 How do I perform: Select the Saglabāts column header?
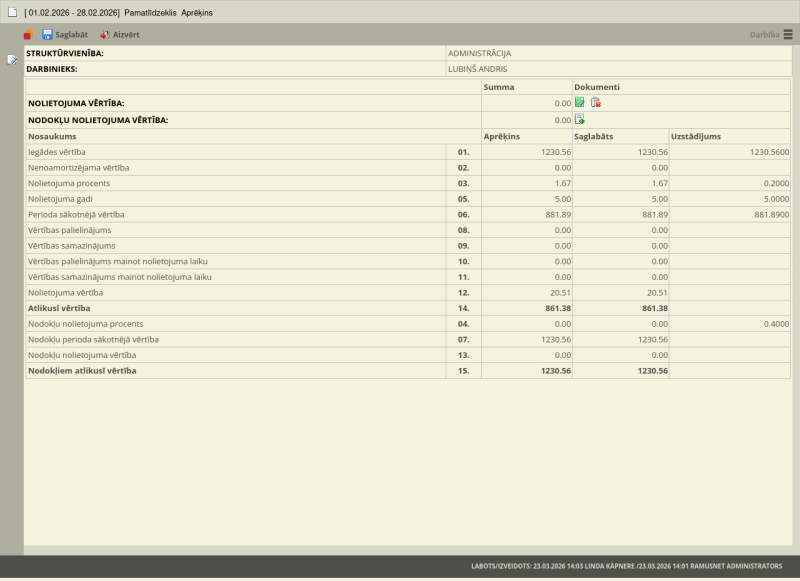click(x=597, y=136)
